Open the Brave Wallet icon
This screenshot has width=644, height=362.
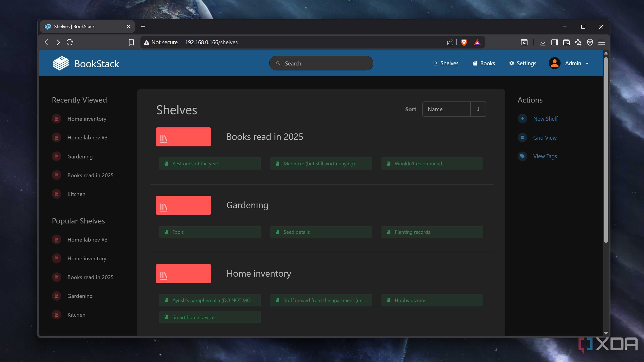(566, 42)
